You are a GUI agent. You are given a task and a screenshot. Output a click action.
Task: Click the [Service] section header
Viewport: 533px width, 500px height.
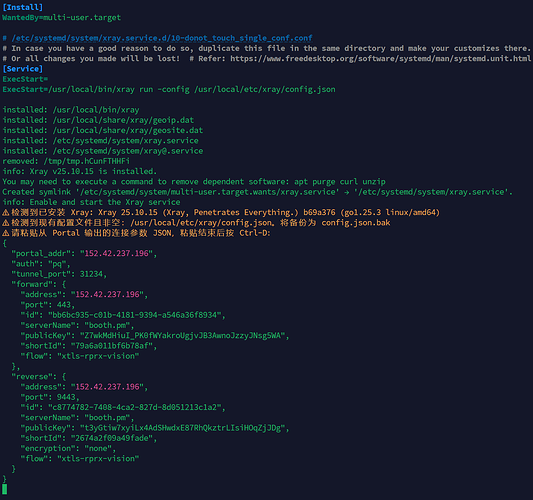click(23, 69)
